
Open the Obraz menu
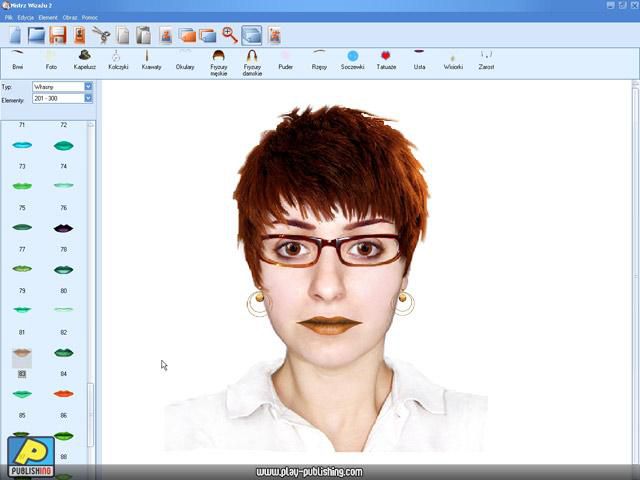coord(70,17)
